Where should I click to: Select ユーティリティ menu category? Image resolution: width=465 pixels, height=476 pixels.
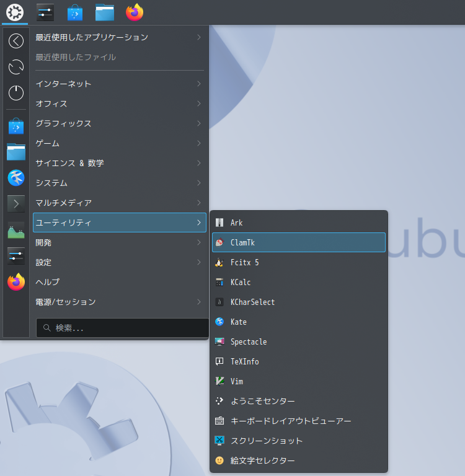(120, 223)
